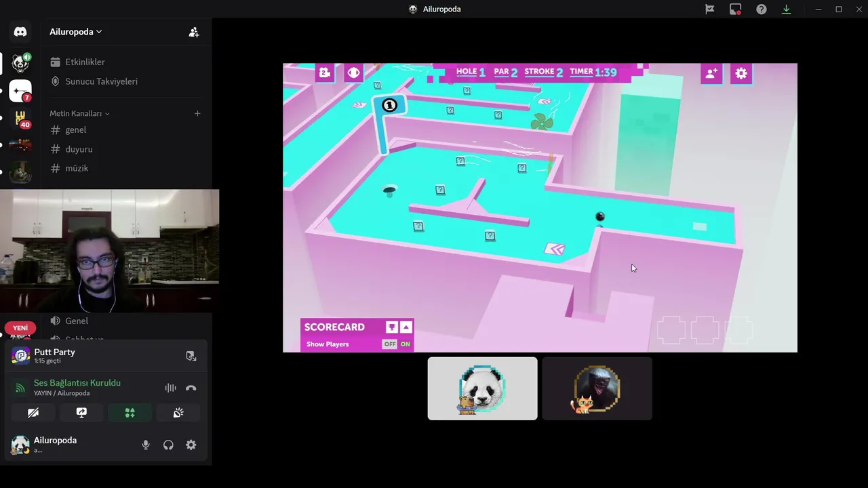Click the TIMER 1:39 display
The image size is (868, 488).
593,71
